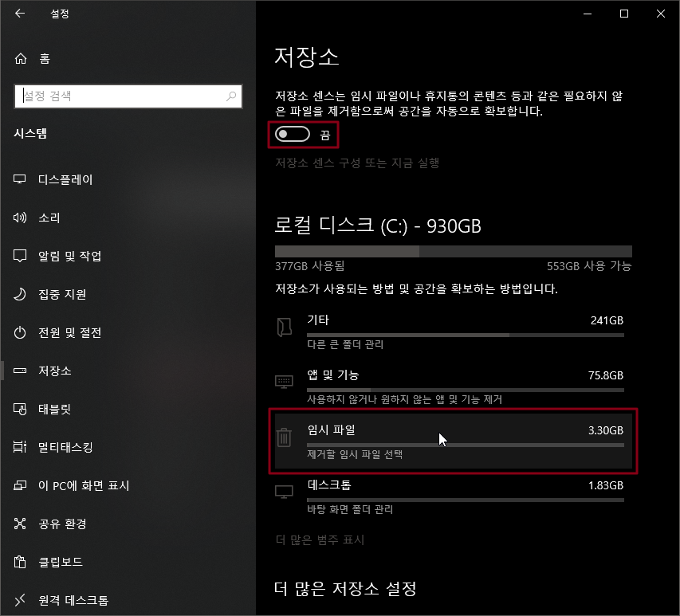Open 클립보드 settings
The width and height of the screenshot is (680, 616).
click(128, 562)
